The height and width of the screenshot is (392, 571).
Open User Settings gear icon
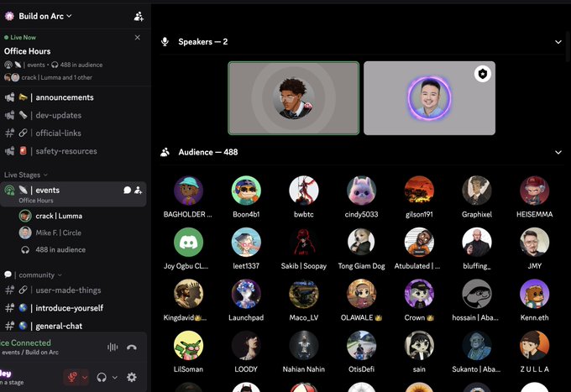click(132, 378)
